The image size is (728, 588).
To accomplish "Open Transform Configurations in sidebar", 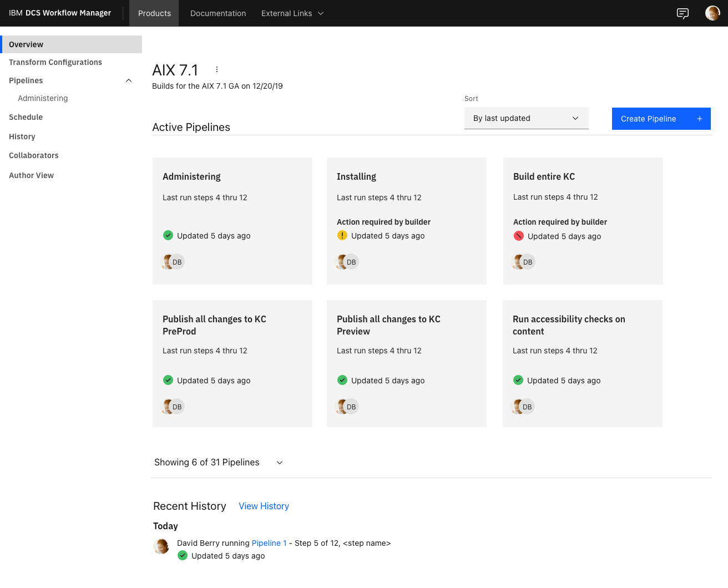I will 55,62.
